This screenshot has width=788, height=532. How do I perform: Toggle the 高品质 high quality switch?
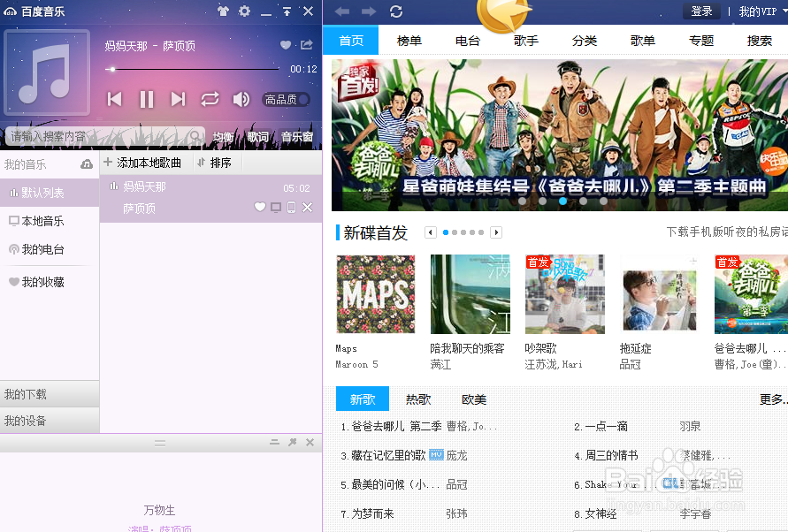click(286, 100)
